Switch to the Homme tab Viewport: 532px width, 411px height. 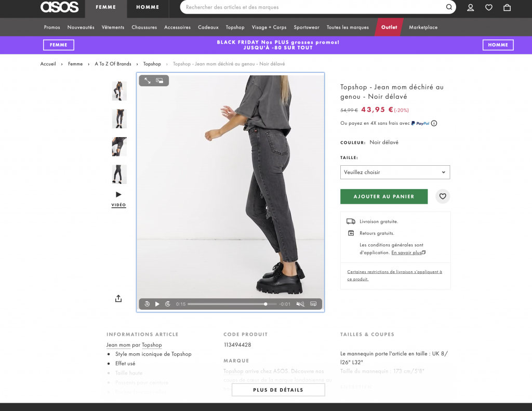[x=148, y=7]
